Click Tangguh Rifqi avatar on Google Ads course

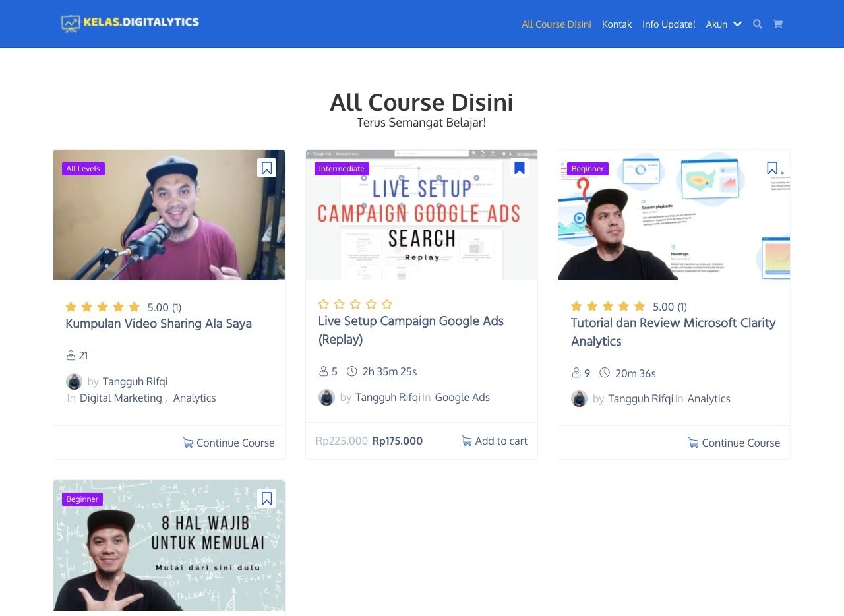point(326,397)
